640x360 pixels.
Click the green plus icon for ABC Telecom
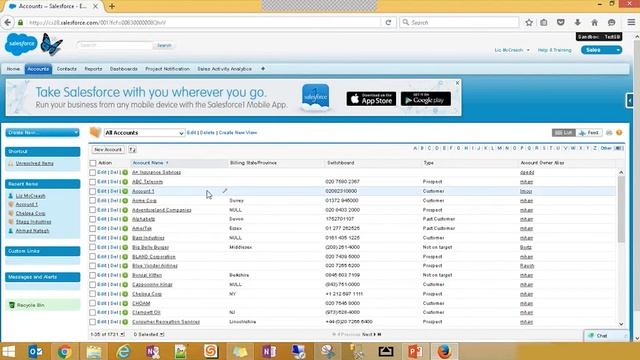[125, 182]
